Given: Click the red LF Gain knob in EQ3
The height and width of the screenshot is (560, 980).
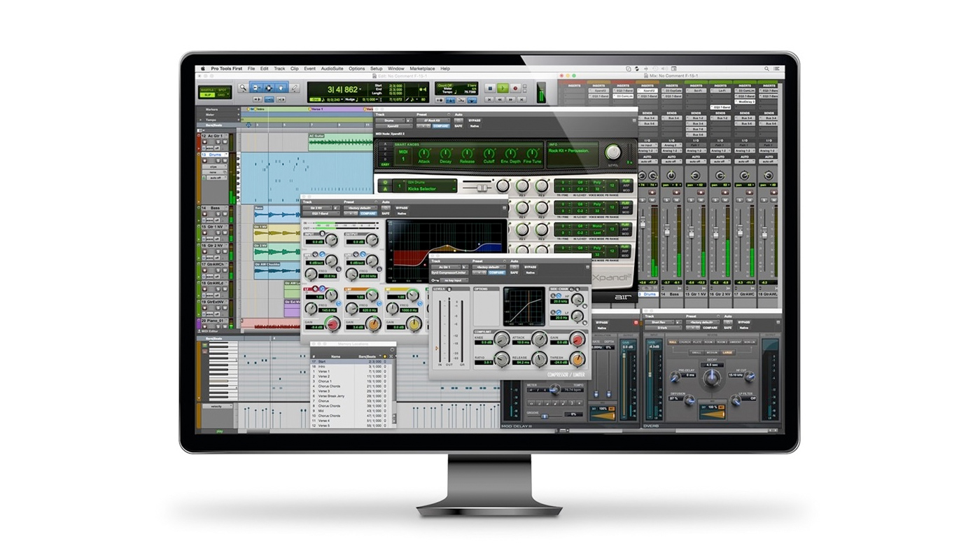Looking at the screenshot, I should [x=332, y=325].
